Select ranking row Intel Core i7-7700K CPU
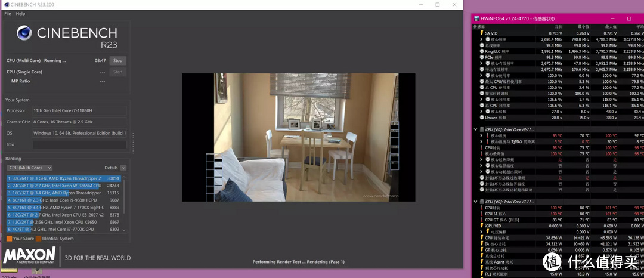This screenshot has width=644, height=278. click(x=63, y=229)
